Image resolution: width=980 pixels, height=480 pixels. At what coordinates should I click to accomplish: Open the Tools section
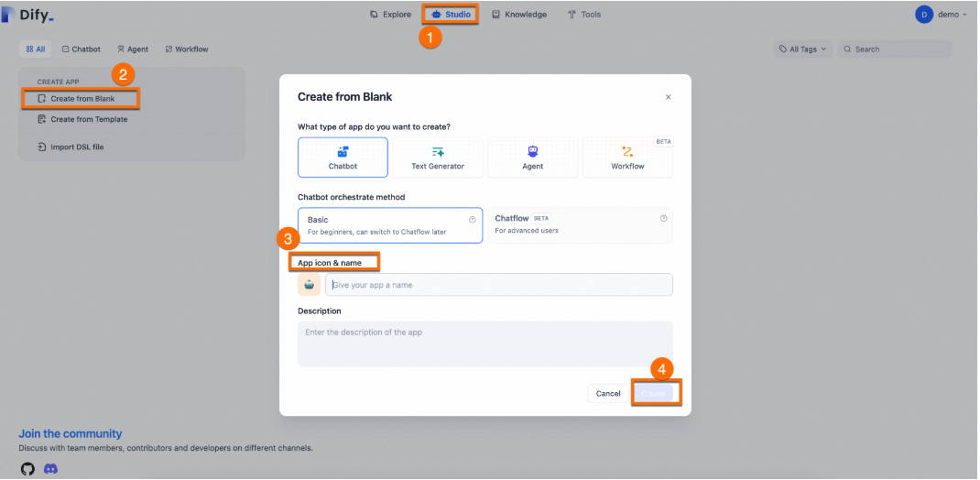pyautogui.click(x=584, y=15)
